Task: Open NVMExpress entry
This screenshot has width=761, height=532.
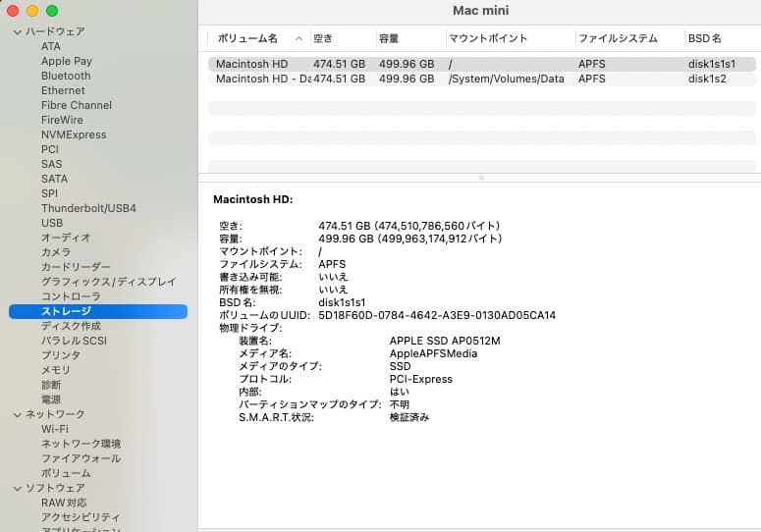Action: tap(74, 134)
